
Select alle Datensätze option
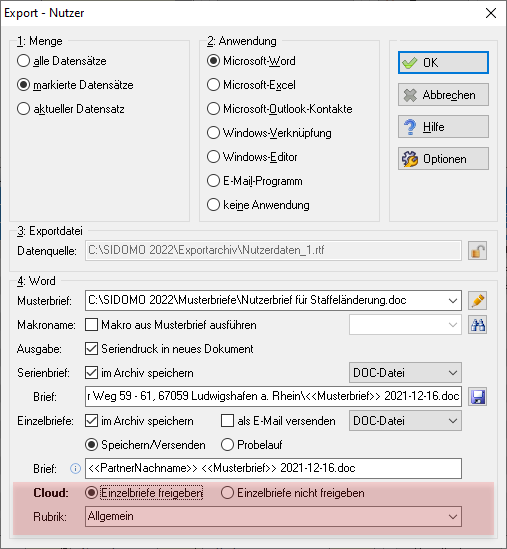pos(23,61)
